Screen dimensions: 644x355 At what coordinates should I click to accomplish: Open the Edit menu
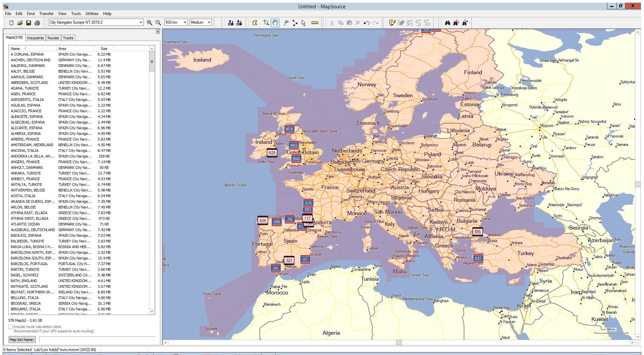tap(19, 14)
